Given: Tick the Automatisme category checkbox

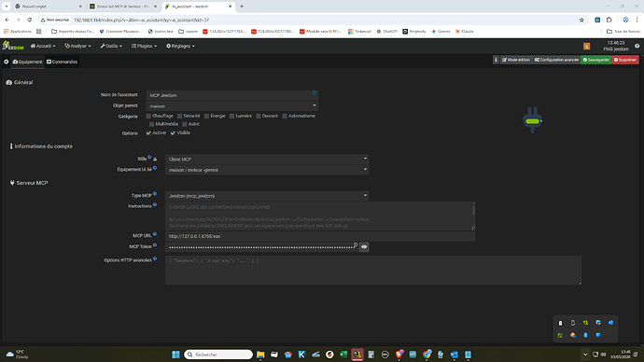Looking at the screenshot, I should click(x=285, y=116).
